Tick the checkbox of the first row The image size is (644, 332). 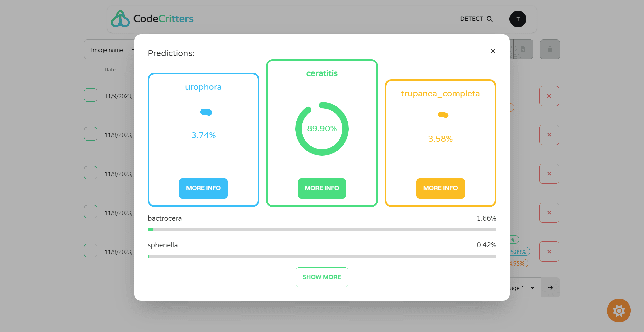point(91,95)
